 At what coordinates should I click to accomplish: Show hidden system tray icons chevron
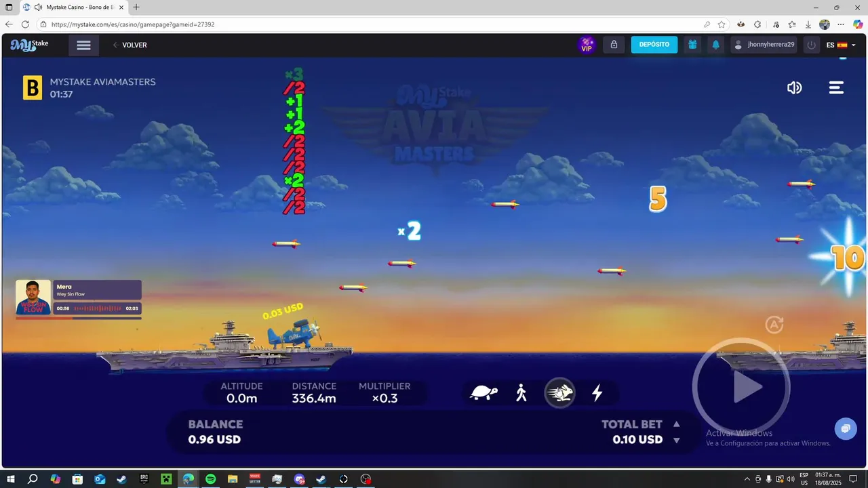coord(747,479)
